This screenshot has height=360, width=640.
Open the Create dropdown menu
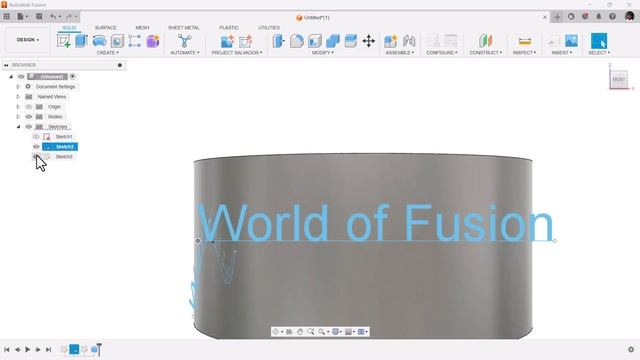(x=108, y=53)
